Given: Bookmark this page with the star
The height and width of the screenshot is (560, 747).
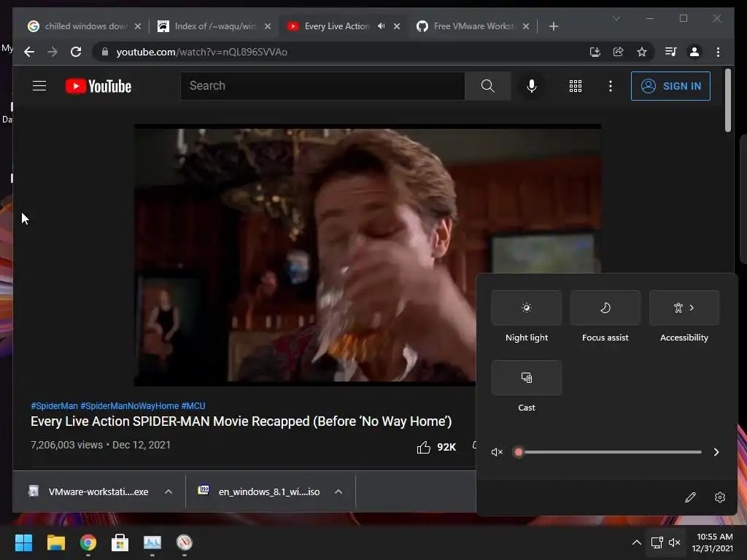Looking at the screenshot, I should click(642, 52).
